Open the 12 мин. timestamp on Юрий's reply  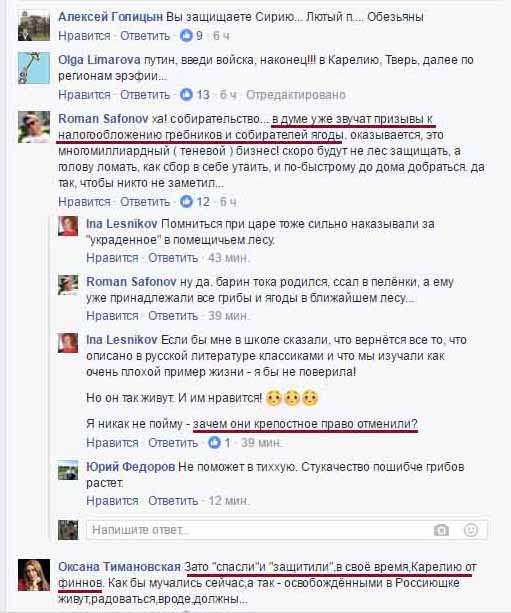click(x=228, y=501)
